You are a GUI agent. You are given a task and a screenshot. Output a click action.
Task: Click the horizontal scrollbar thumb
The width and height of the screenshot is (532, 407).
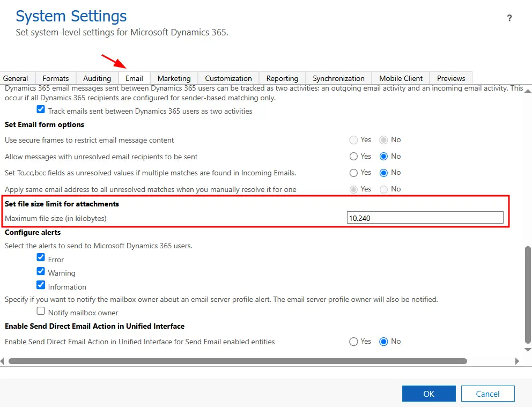click(238, 361)
